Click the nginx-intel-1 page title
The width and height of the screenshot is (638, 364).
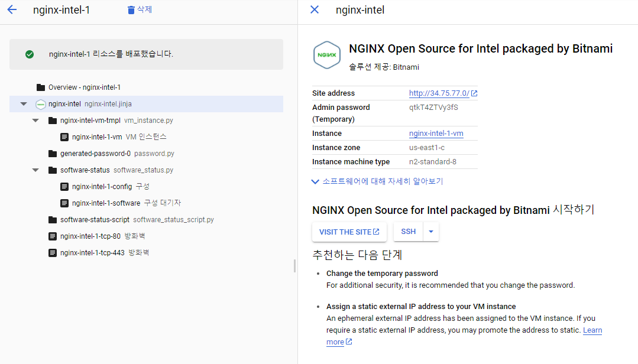click(x=61, y=10)
